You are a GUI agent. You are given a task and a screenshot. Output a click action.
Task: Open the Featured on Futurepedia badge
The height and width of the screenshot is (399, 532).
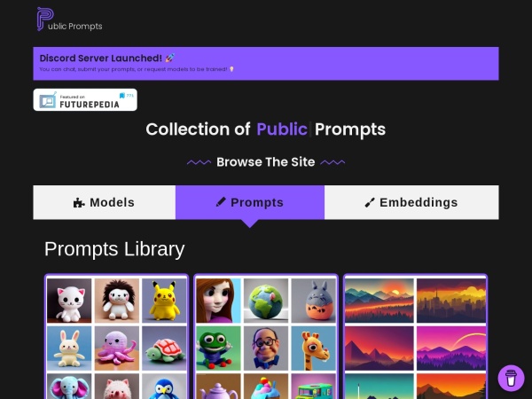85,99
